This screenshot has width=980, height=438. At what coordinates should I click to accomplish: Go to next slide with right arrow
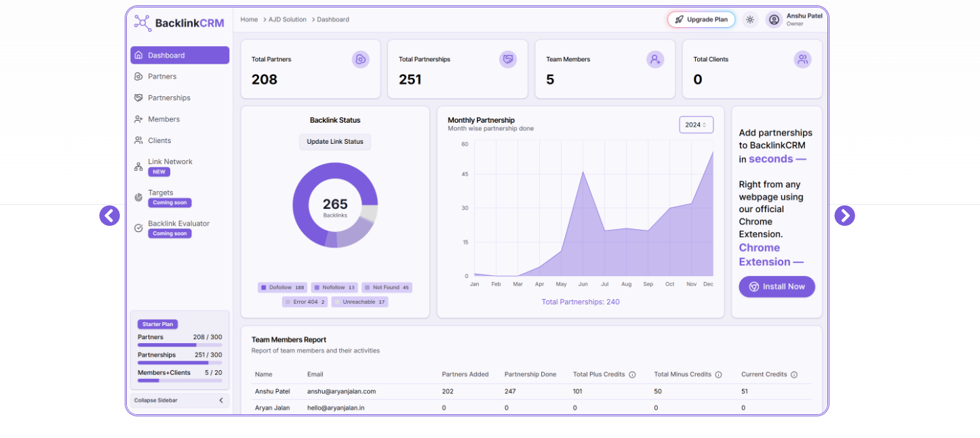844,216
